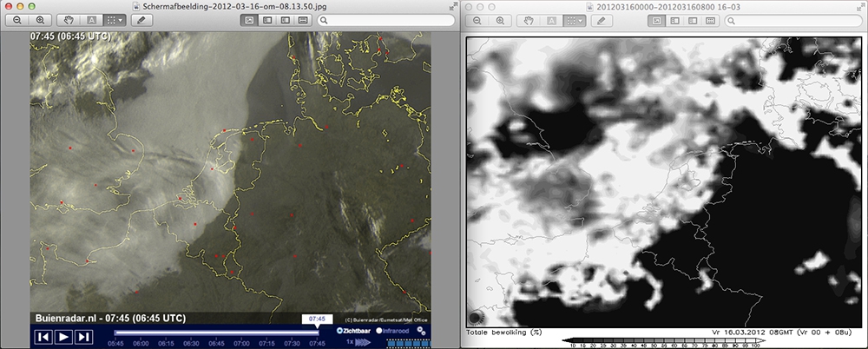
Task: Switch to content-only view in Schermafbeelding window
Action: [x=249, y=20]
